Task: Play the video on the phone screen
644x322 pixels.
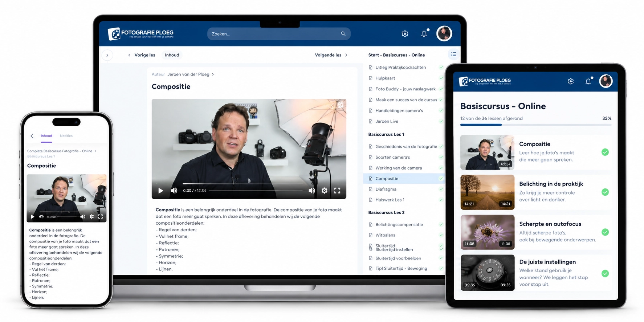Action: 33,217
